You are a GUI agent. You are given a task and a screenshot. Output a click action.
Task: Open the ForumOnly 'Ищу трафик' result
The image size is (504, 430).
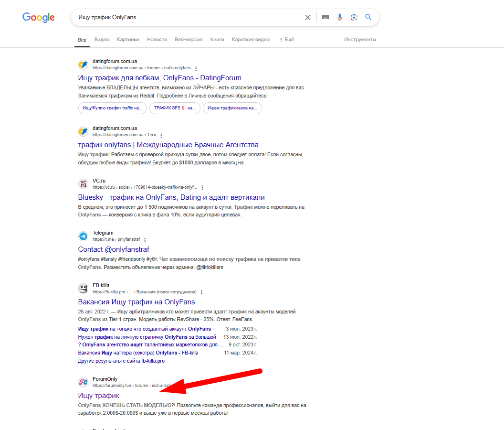pyautogui.click(x=98, y=396)
